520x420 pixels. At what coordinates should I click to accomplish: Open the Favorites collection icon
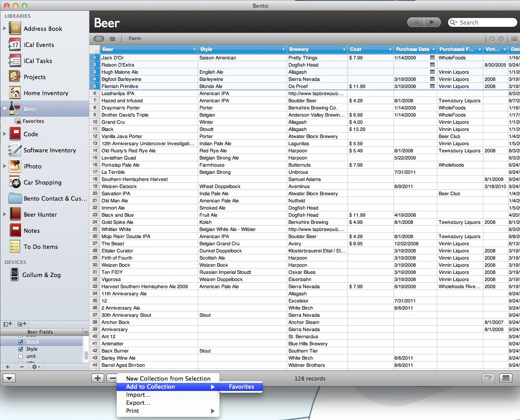[18, 121]
